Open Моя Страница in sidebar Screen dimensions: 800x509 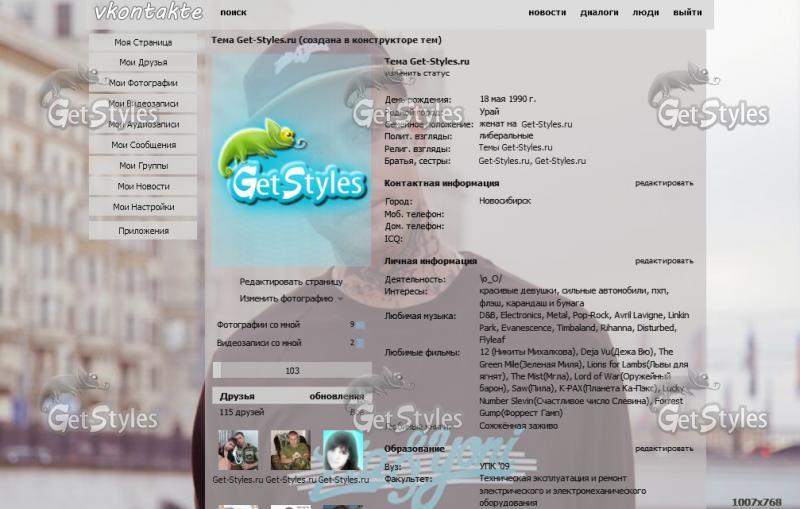pyautogui.click(x=143, y=42)
